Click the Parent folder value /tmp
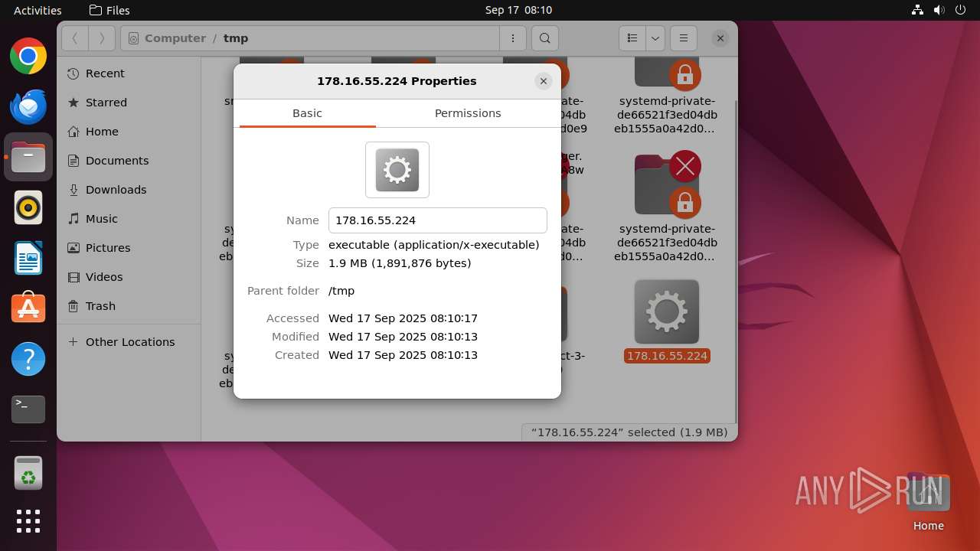The image size is (980, 551). (341, 291)
